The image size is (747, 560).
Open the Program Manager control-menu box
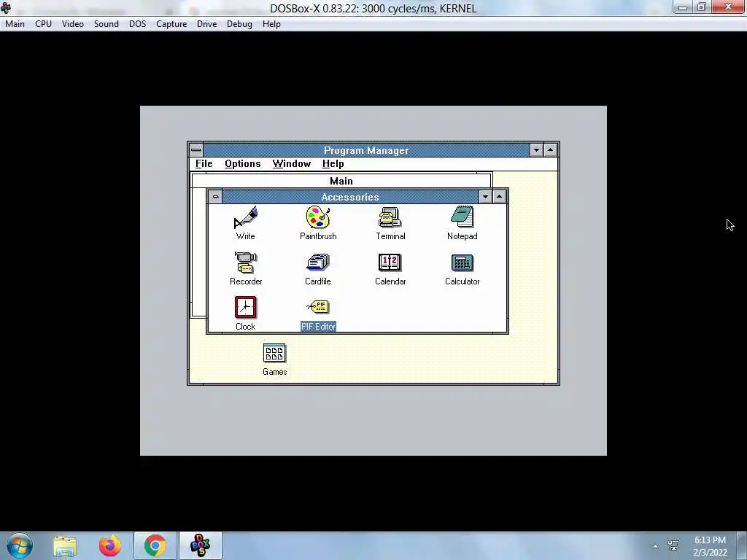[x=196, y=150]
